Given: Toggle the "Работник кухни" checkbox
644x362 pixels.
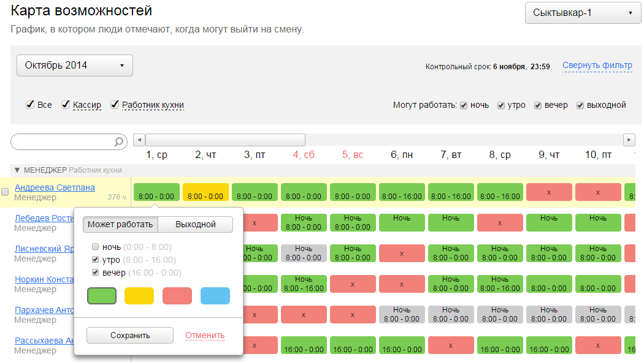Looking at the screenshot, I should (115, 105).
